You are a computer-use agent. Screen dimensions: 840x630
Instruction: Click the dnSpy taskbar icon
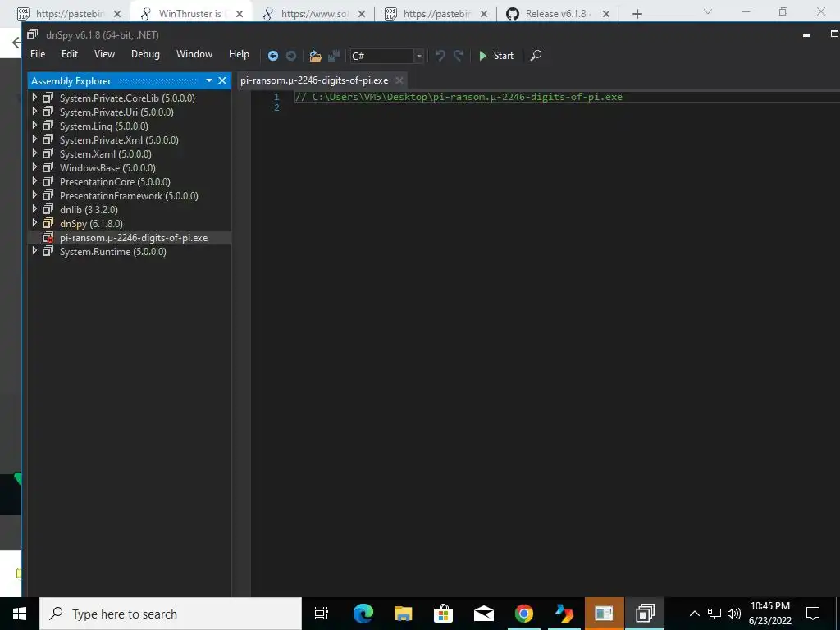pos(645,614)
